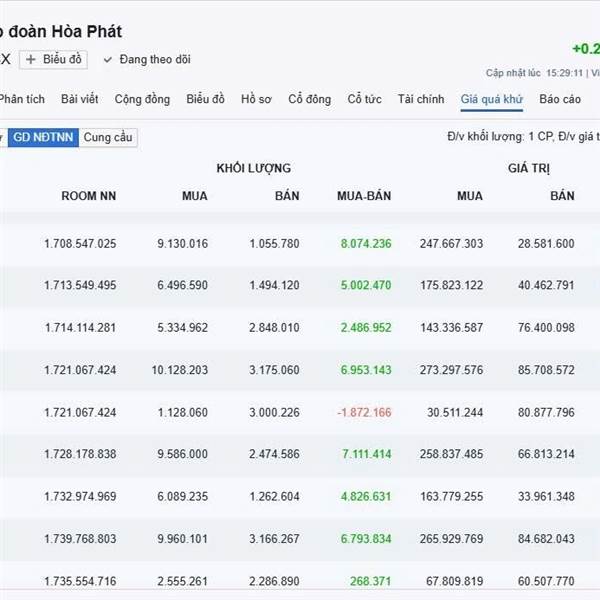Click the KHỐI LƯỢNG group header
The height and width of the screenshot is (600, 600).
coord(254,168)
